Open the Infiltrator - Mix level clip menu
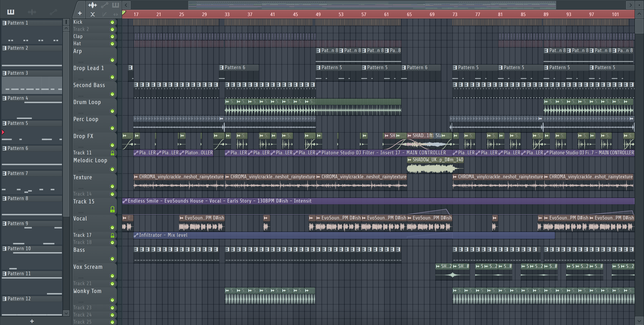 pos(136,235)
